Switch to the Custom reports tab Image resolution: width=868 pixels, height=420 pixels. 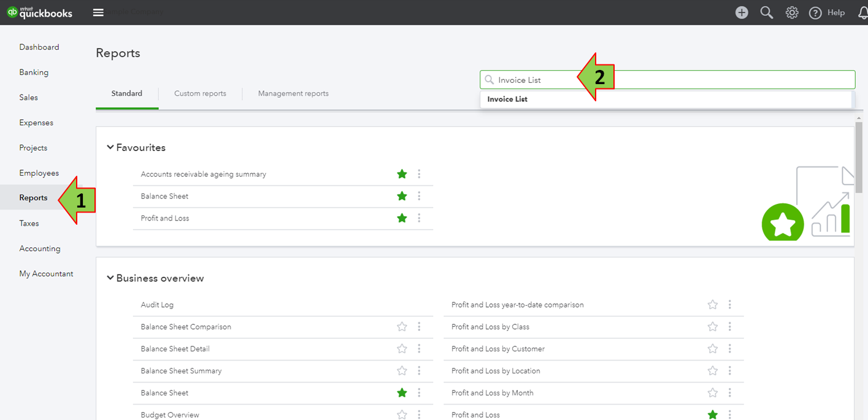click(x=200, y=93)
